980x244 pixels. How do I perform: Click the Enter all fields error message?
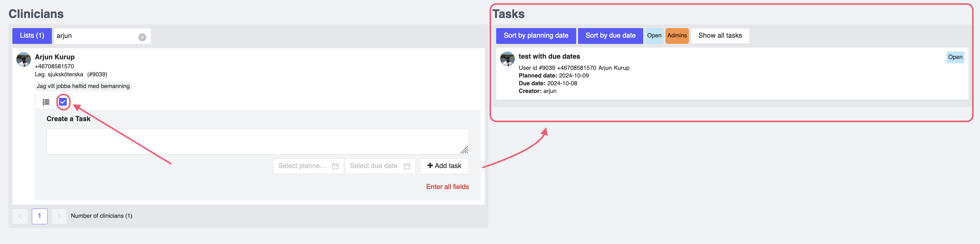coord(447,187)
